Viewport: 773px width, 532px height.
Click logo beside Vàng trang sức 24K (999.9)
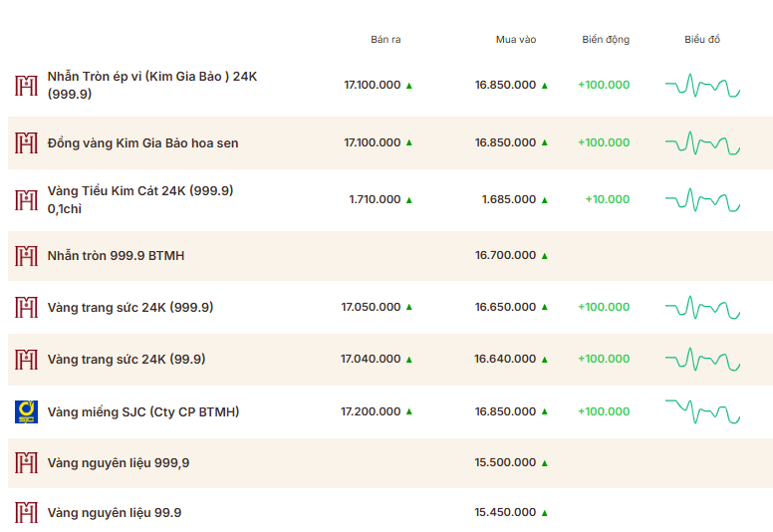coord(26,307)
